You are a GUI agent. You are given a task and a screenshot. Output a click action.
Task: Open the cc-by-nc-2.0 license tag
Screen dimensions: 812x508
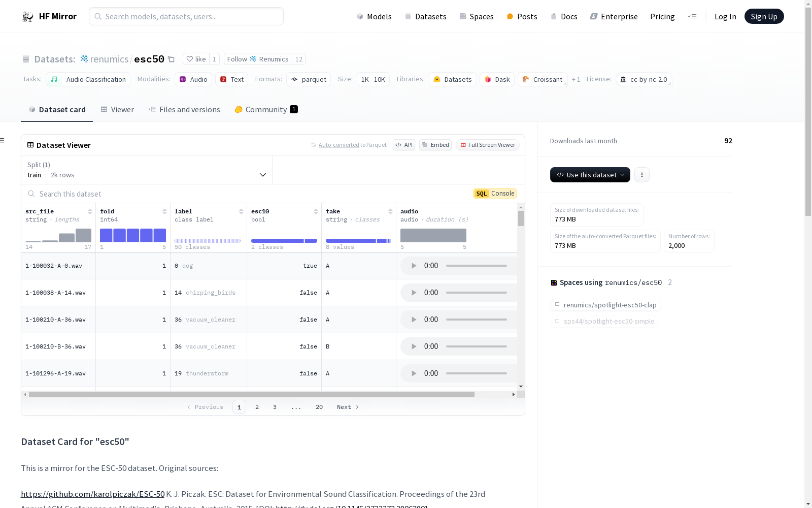coord(644,79)
